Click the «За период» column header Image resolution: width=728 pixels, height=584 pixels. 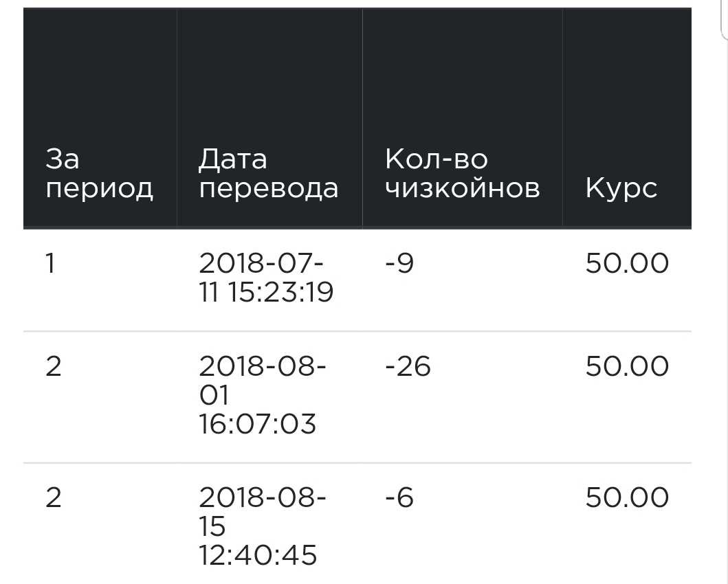coord(99,173)
